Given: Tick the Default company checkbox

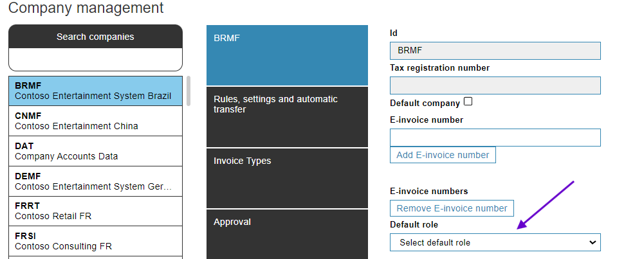Looking at the screenshot, I should [468, 102].
